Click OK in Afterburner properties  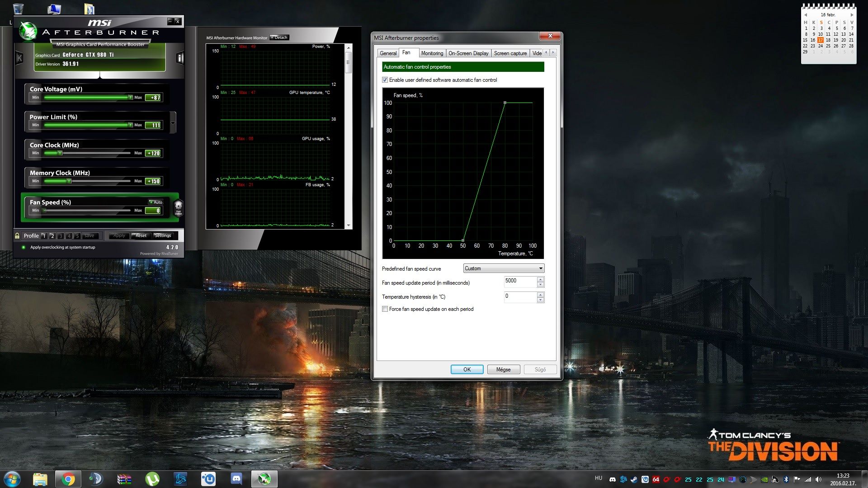click(x=467, y=370)
